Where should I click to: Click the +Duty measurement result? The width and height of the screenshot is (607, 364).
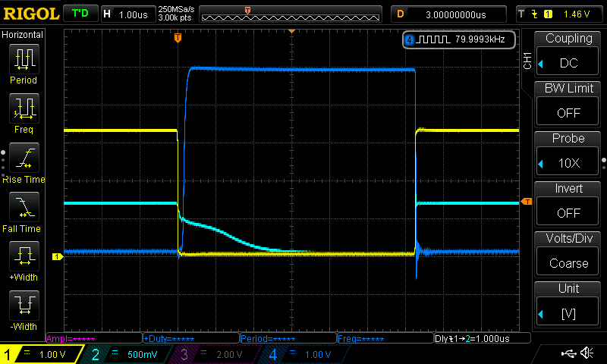pyautogui.click(x=191, y=338)
